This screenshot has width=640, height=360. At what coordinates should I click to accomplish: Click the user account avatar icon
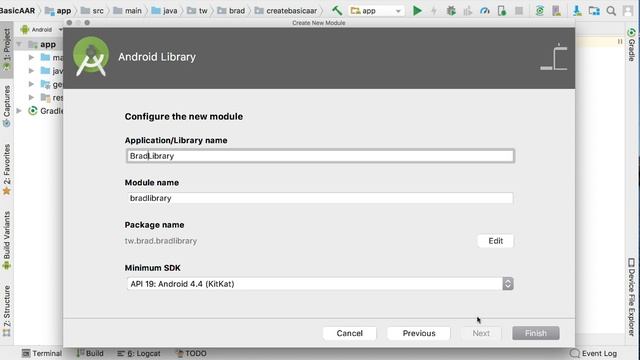[628, 11]
